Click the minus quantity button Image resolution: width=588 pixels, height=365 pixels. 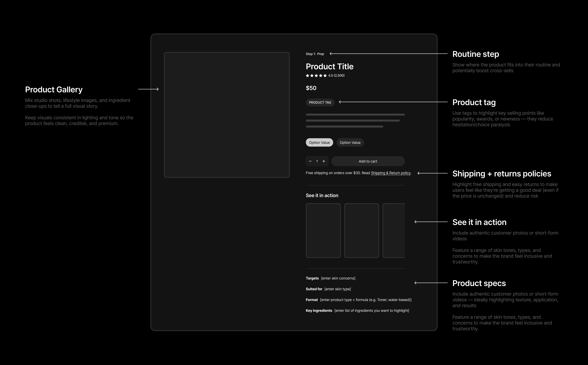tap(310, 161)
